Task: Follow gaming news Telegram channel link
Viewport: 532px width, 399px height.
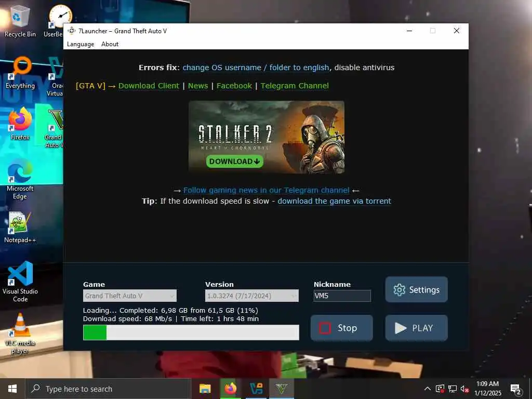Action: 267,190
